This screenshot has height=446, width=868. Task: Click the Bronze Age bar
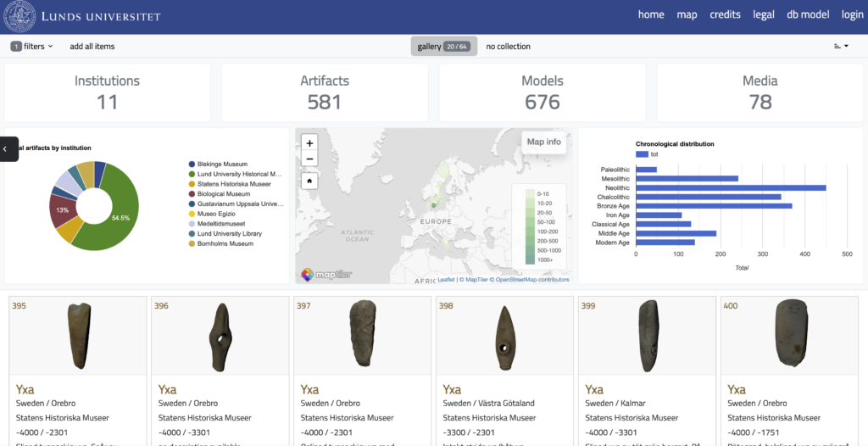click(x=714, y=206)
